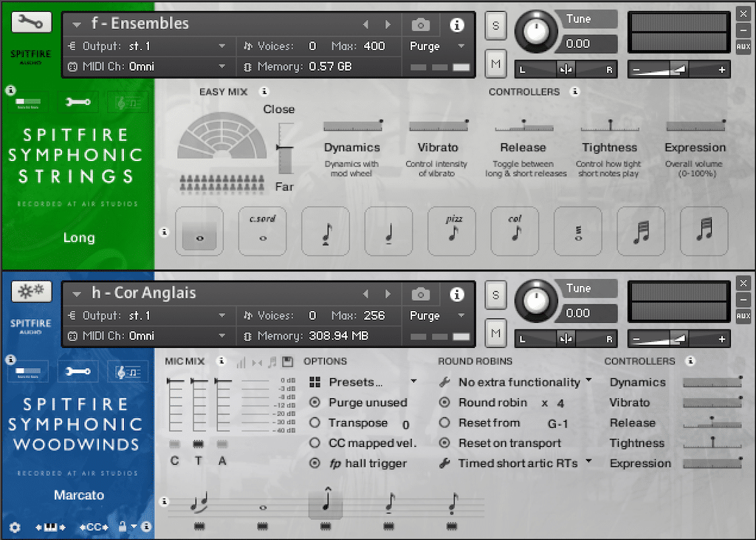Select previous preset arrow for f - Ensembles
Screen dimensions: 756x540
pyautogui.click(x=365, y=24)
